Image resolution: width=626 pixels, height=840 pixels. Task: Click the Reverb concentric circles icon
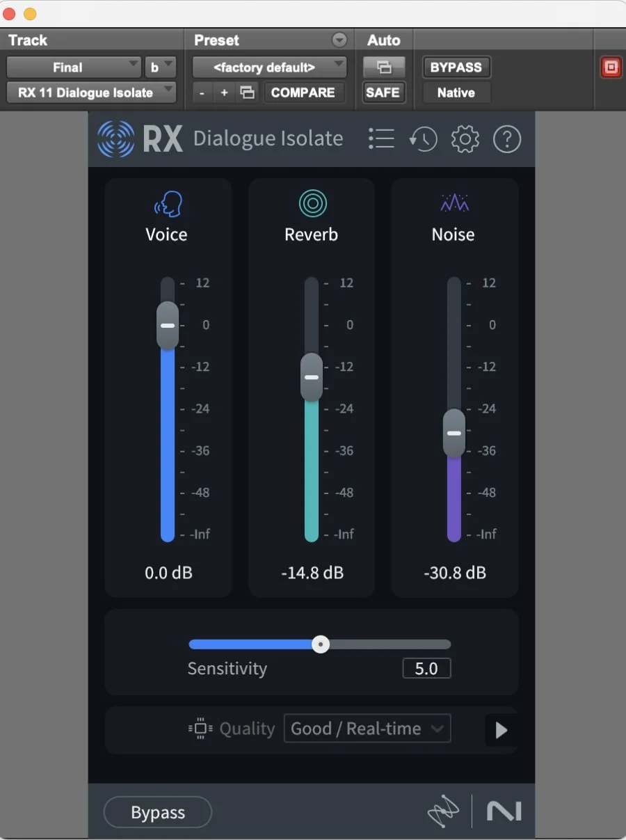pyautogui.click(x=312, y=203)
